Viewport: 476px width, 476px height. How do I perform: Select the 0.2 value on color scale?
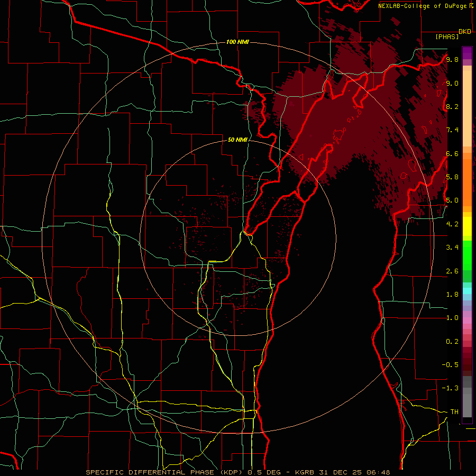(x=452, y=342)
